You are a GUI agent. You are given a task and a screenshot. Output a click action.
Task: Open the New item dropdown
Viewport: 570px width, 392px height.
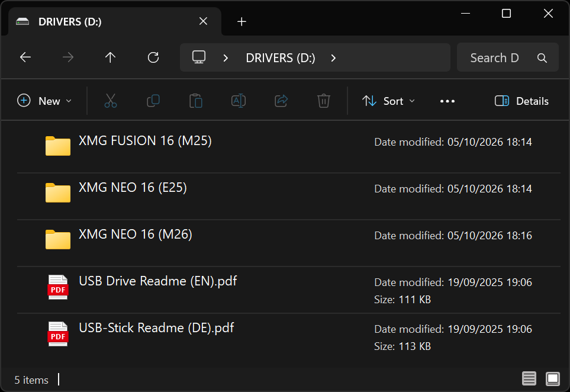click(44, 101)
